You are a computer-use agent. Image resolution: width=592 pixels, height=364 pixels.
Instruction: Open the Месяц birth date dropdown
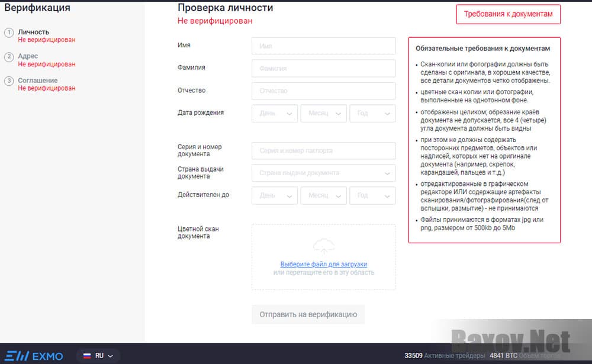pyautogui.click(x=323, y=113)
